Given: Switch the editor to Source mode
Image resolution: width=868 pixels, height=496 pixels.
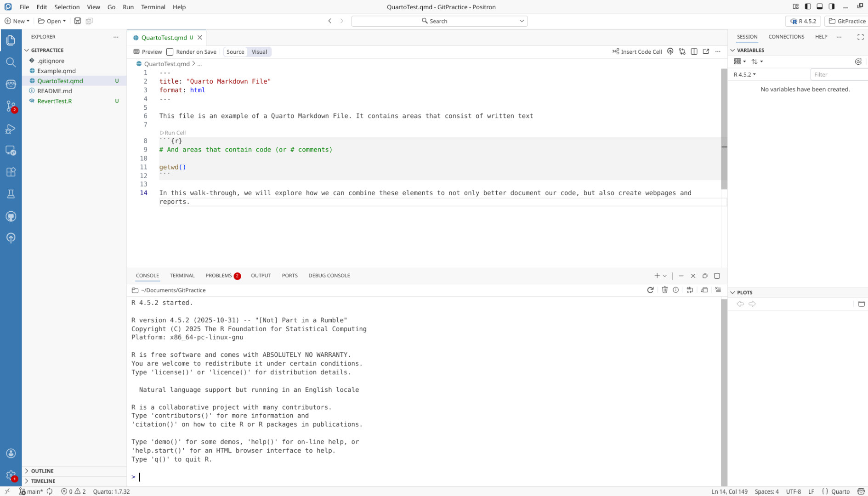Looking at the screenshot, I should coord(235,52).
